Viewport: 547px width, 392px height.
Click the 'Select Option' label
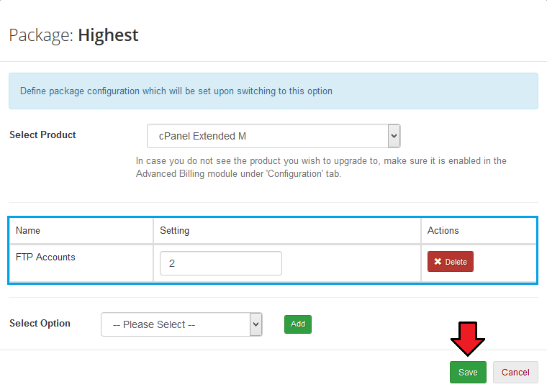click(40, 323)
